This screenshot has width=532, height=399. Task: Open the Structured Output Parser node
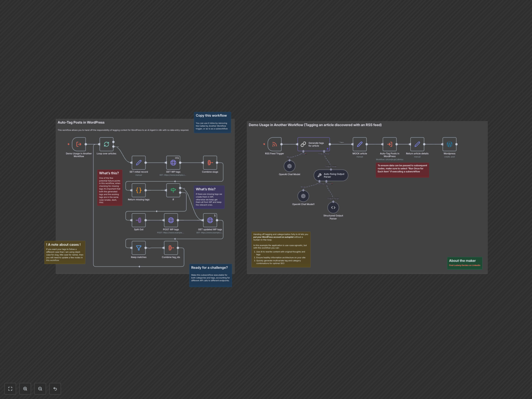tap(333, 208)
